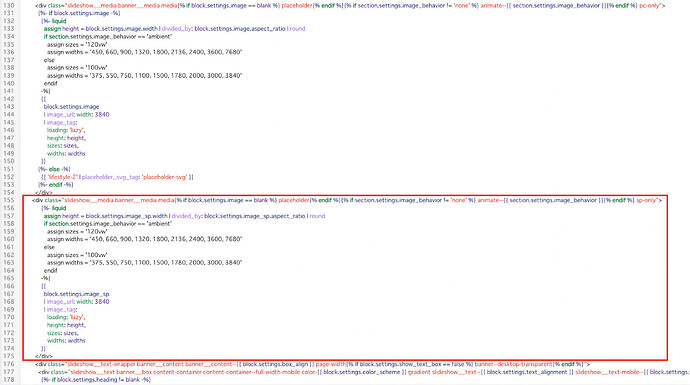The width and height of the screenshot is (690, 385).
Task: Click line number 178 in the gutter
Action: tap(8, 380)
